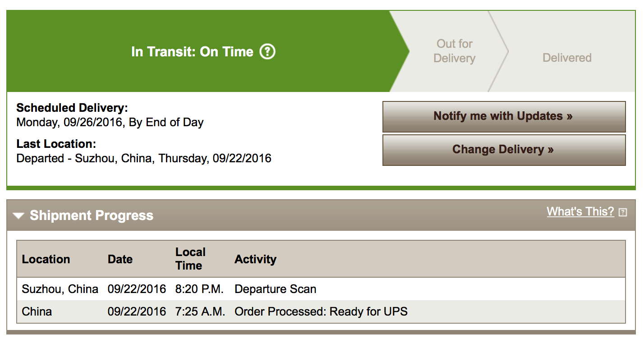The width and height of the screenshot is (644, 339).
Task: Click the Change Delivery button
Action: pos(504,150)
